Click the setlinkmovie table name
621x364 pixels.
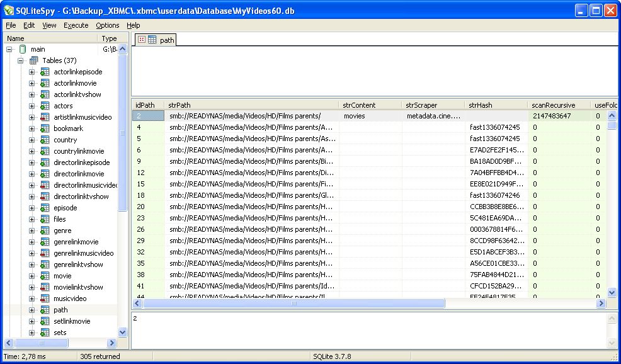pyautogui.click(x=72, y=321)
